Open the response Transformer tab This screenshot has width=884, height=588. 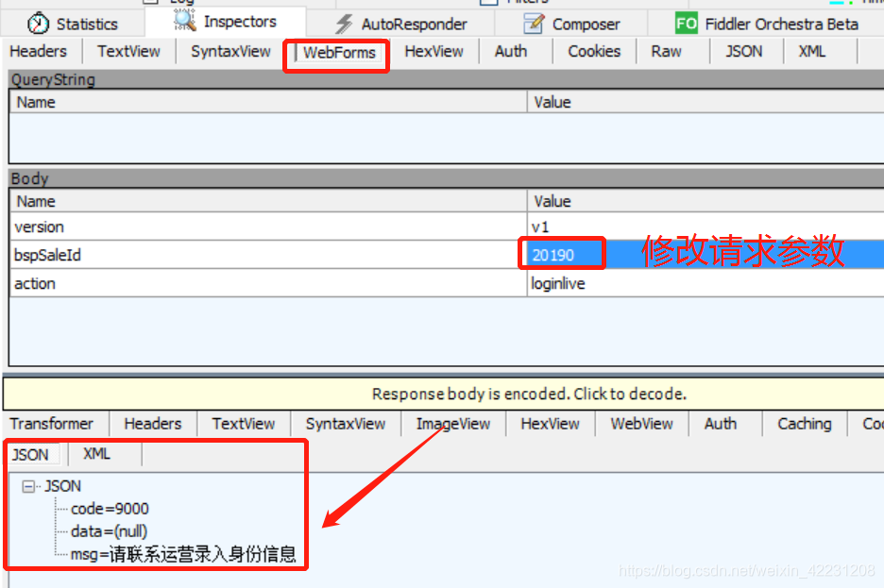pyautogui.click(x=51, y=424)
